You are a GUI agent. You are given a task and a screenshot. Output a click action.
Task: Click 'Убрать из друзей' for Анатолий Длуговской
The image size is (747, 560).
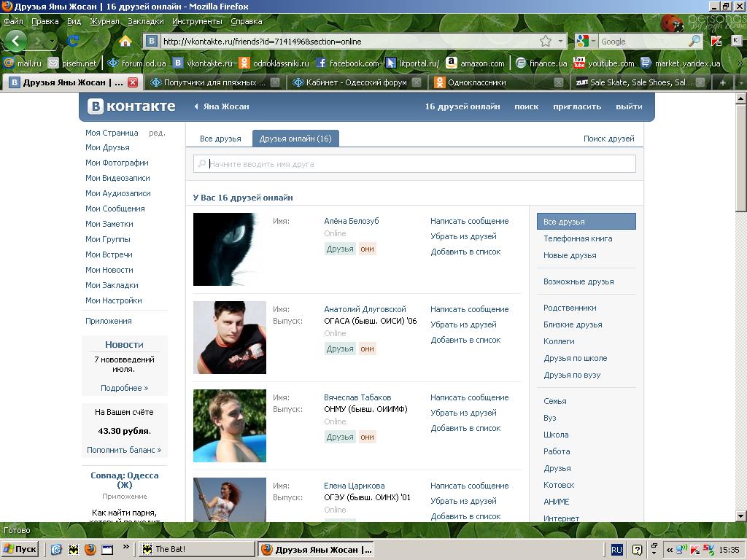point(463,324)
